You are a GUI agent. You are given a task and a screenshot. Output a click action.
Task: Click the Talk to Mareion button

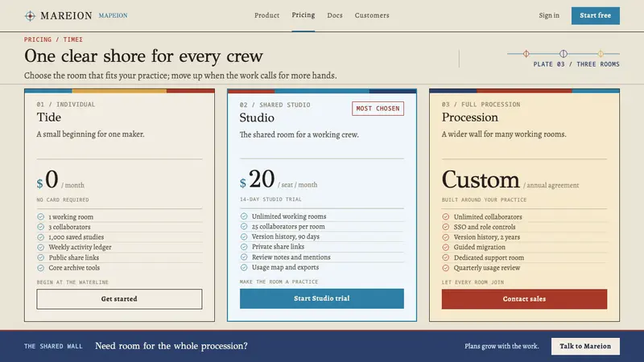pos(585,346)
